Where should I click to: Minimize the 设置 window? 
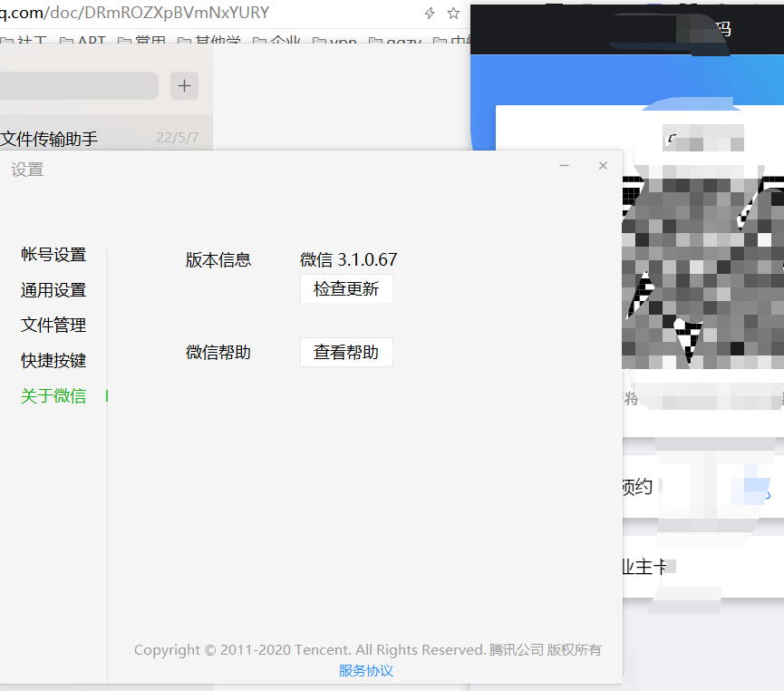564,166
